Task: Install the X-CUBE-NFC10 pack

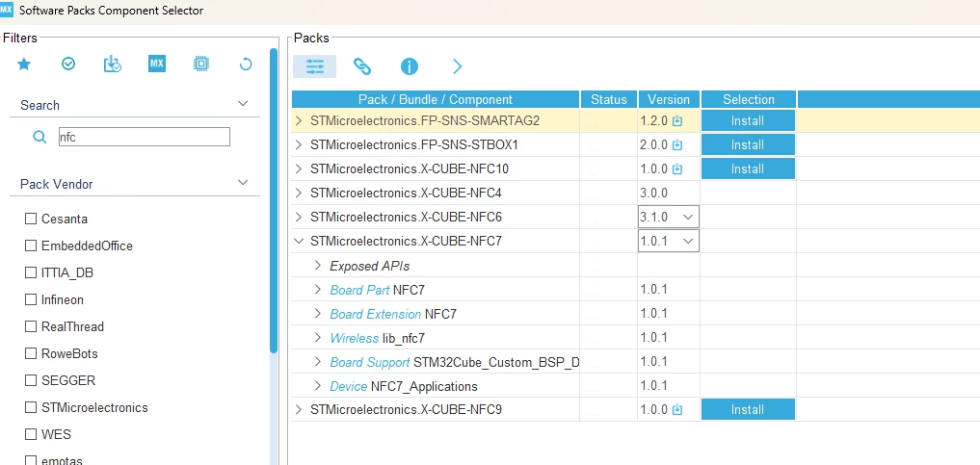Action: coord(748,168)
